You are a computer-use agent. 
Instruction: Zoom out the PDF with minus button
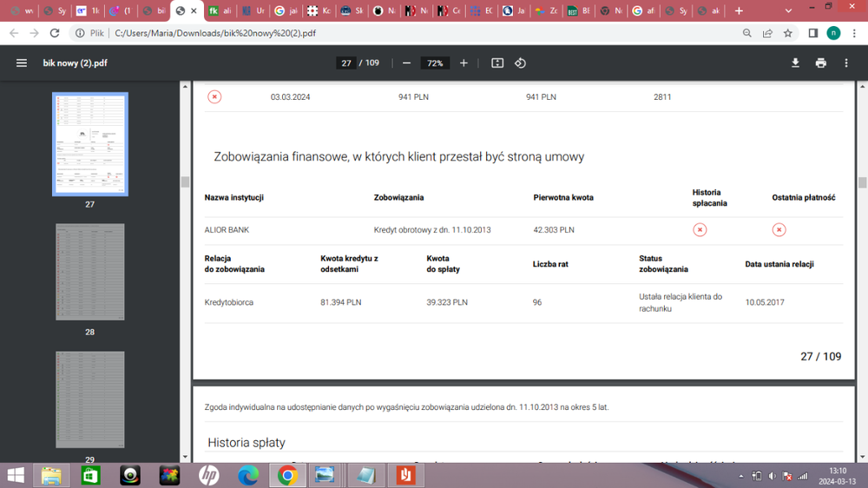[x=406, y=63]
